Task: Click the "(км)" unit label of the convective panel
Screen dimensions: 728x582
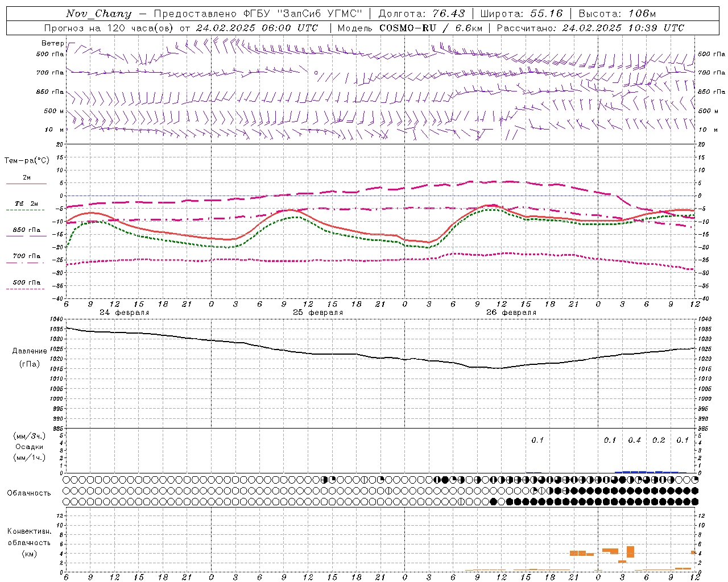Action: click(29, 554)
